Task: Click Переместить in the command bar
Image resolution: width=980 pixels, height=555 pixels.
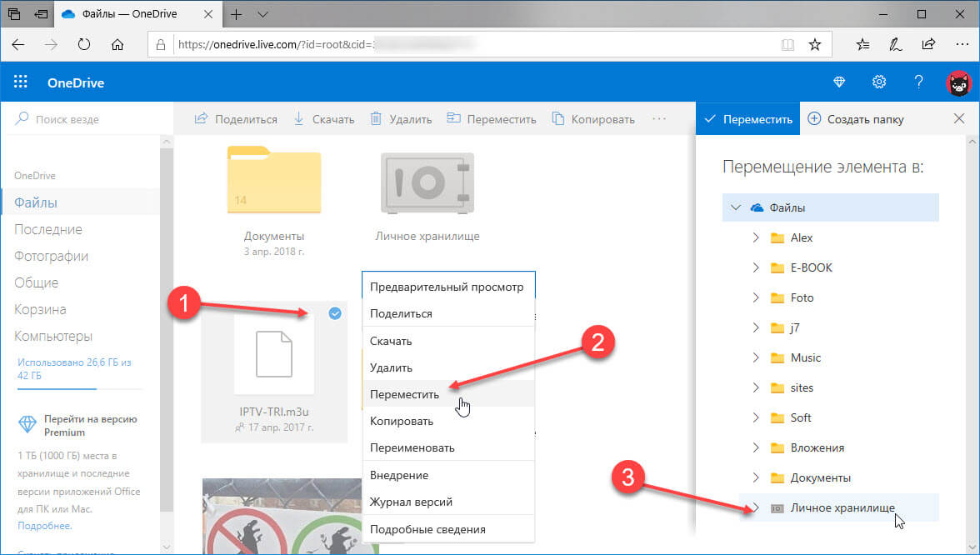Action: [x=492, y=118]
